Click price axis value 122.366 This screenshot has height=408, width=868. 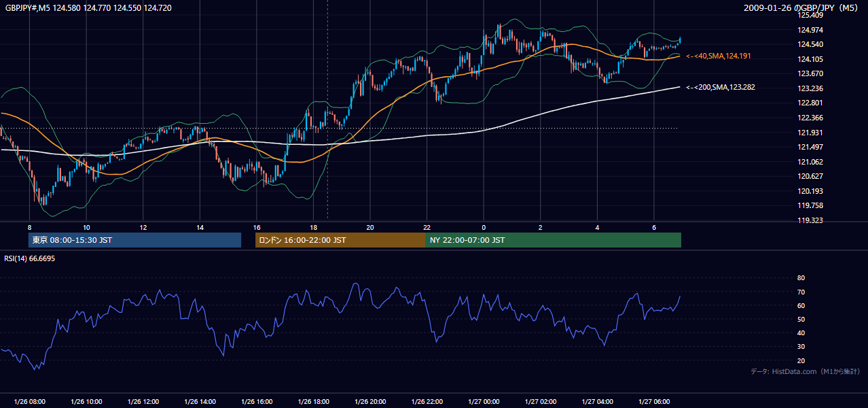tap(810, 118)
